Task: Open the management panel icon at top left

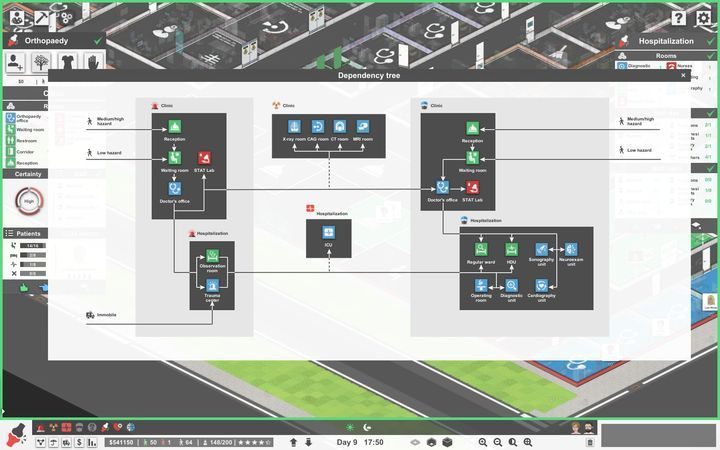Action: (x=15, y=18)
